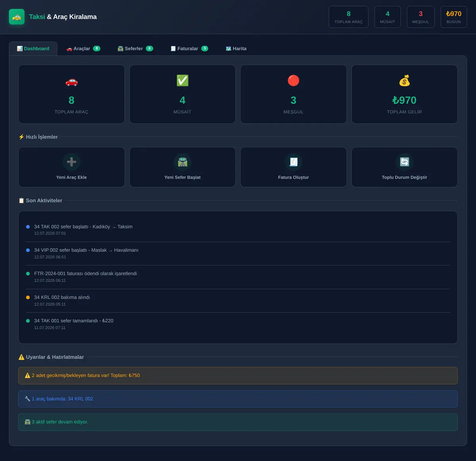Screen dimensions: 476x461
Task: Click the warning icon in overdue invoice alert
Action: 27,375
